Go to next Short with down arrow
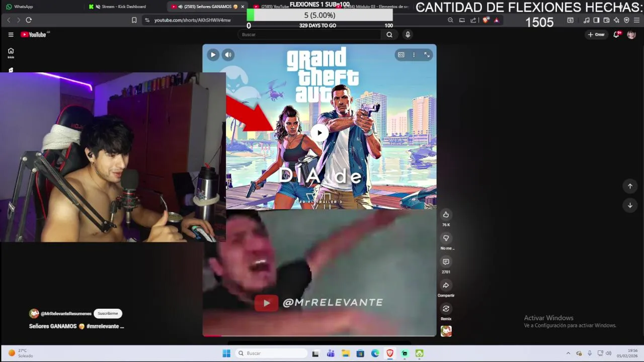 [x=630, y=205]
